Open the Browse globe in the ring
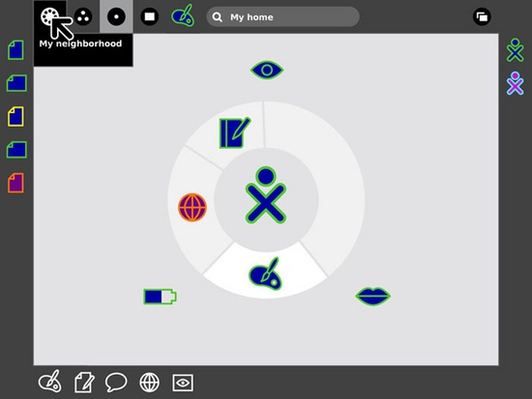This screenshot has width=532, height=399. click(x=192, y=207)
